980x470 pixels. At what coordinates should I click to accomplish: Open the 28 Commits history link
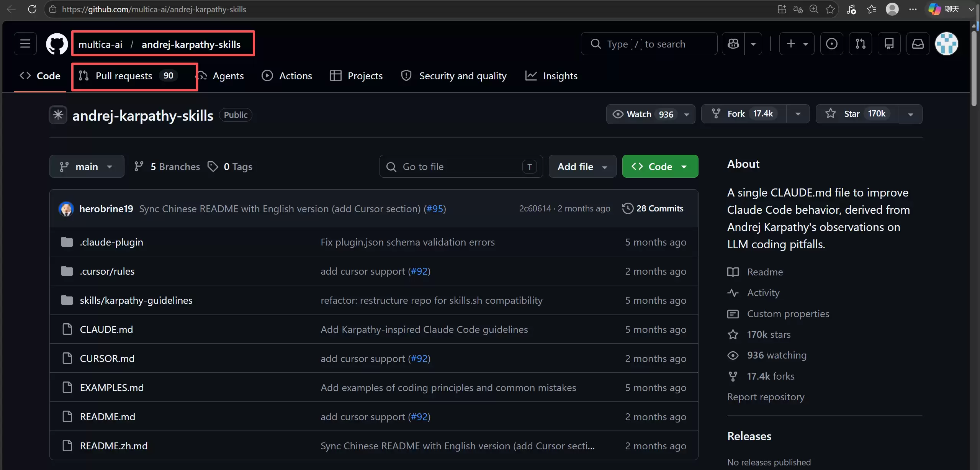tap(653, 208)
